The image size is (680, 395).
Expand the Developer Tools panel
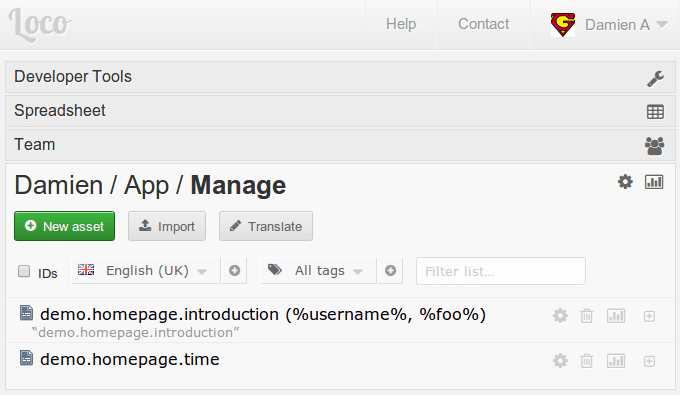tap(340, 77)
